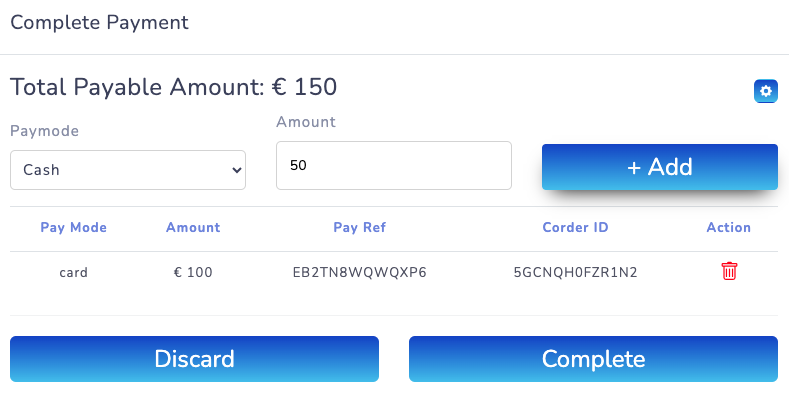Click the Complete button
This screenshot has width=789, height=408.
pos(593,359)
